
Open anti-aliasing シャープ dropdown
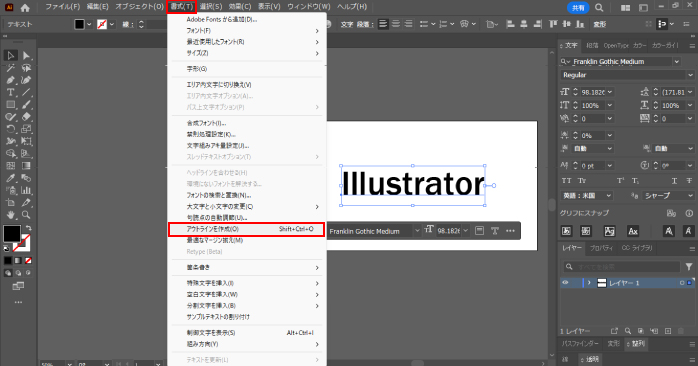(669, 195)
